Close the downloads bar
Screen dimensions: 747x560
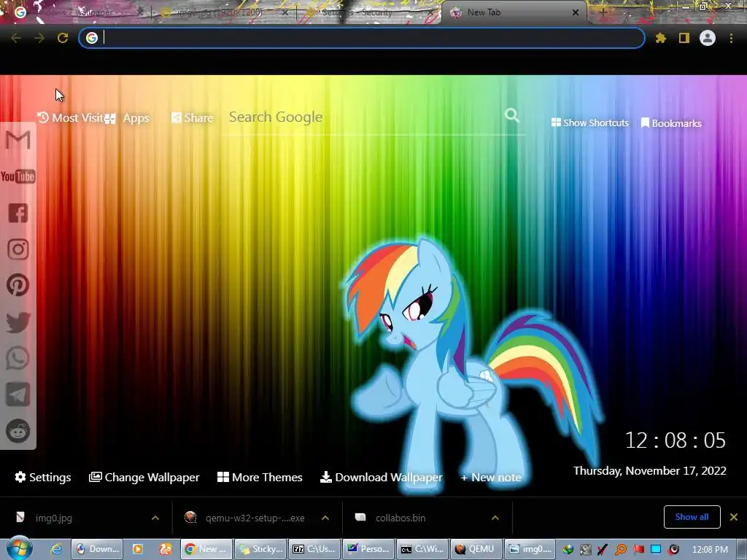(734, 517)
